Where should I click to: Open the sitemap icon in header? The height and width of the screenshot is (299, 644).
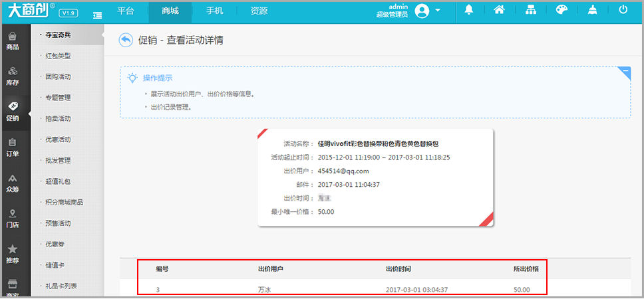(530, 11)
